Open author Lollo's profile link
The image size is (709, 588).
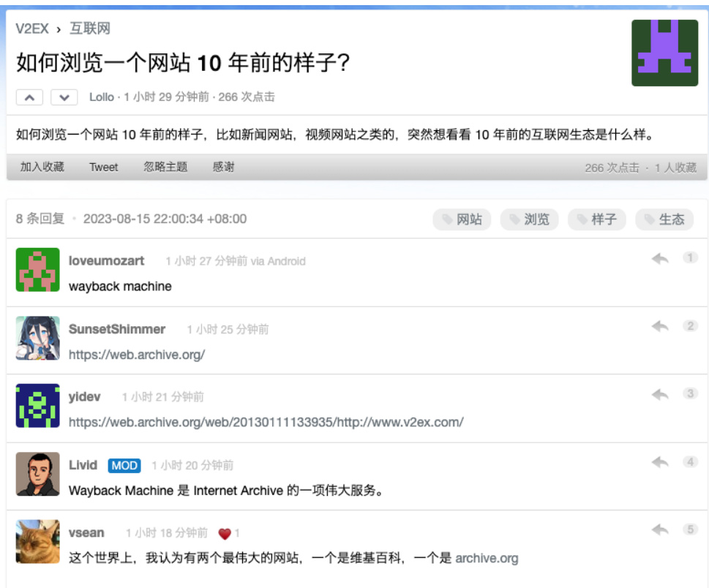click(x=101, y=97)
